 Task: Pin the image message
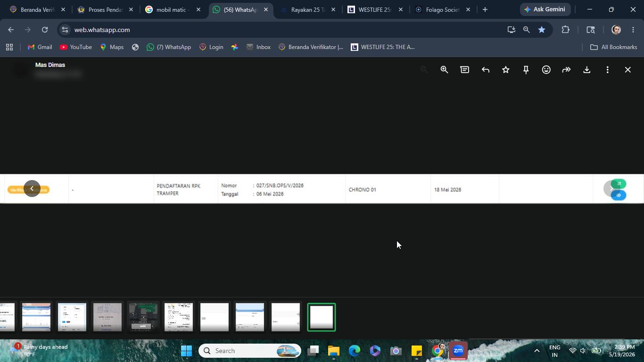[526, 70]
